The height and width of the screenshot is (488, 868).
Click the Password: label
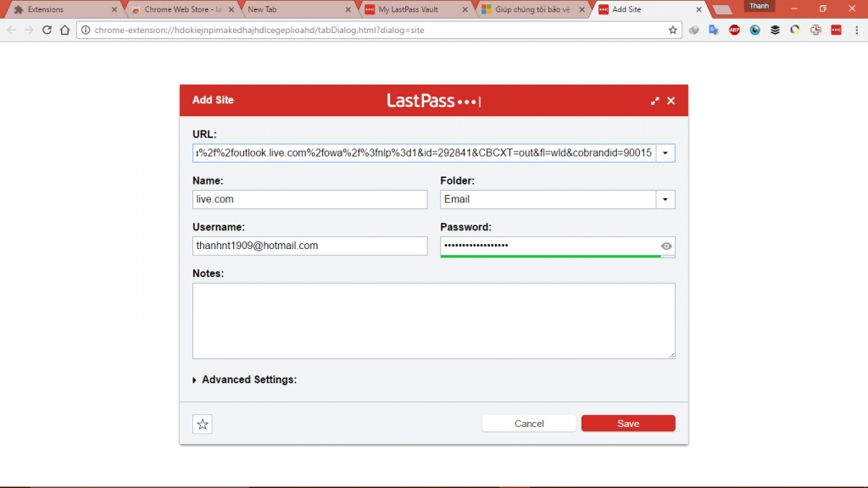[465, 227]
